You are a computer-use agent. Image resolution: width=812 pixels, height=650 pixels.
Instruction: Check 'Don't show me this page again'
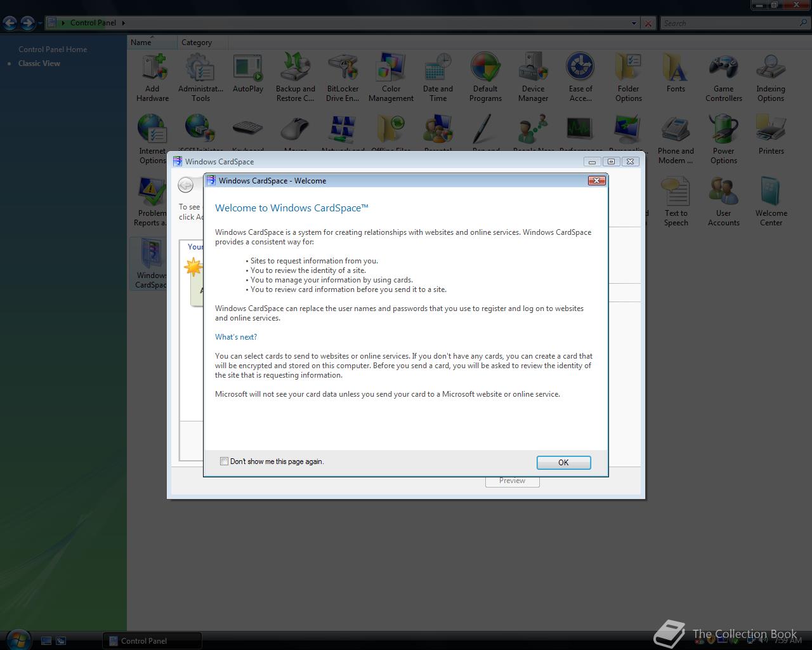(x=224, y=461)
